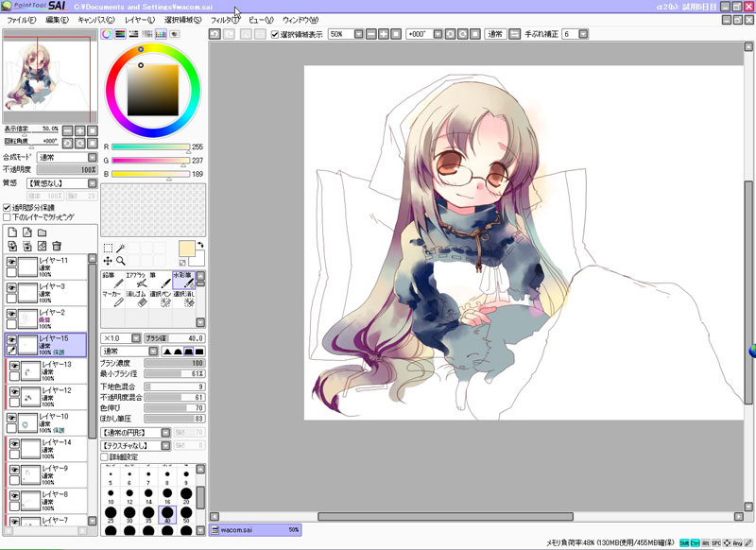Select the selection eraser (選択消し) tool
Screen dimensions: 756x550
[183, 299]
